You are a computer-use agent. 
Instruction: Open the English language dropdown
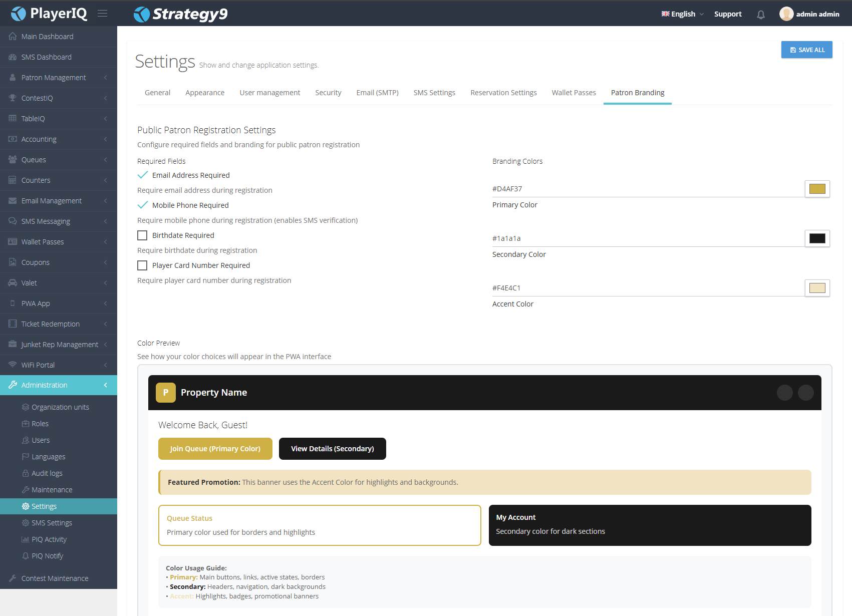pyautogui.click(x=683, y=14)
